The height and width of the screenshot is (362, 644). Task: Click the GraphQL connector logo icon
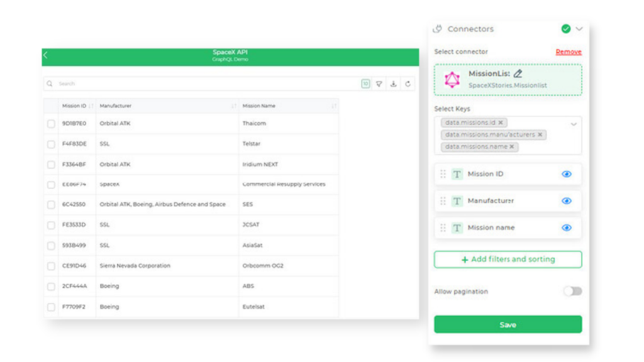pyautogui.click(x=452, y=79)
